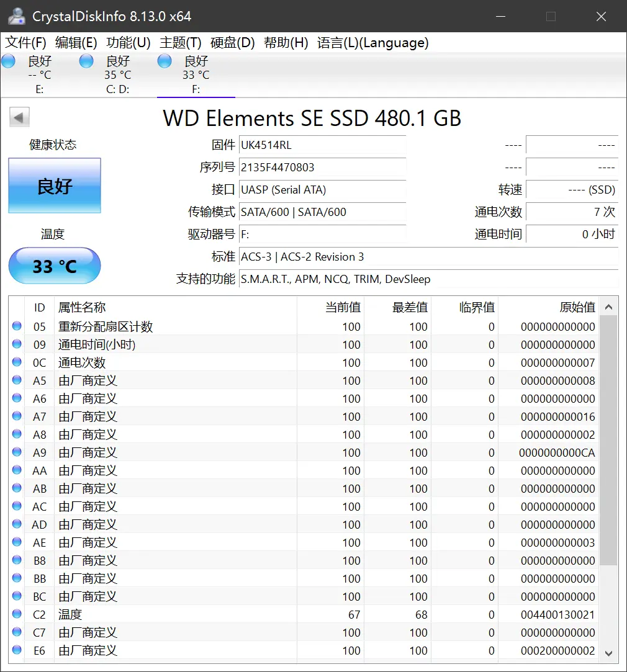Screen dimensions: 627x672
Task: Select the F: disk tab
Action: [196, 75]
